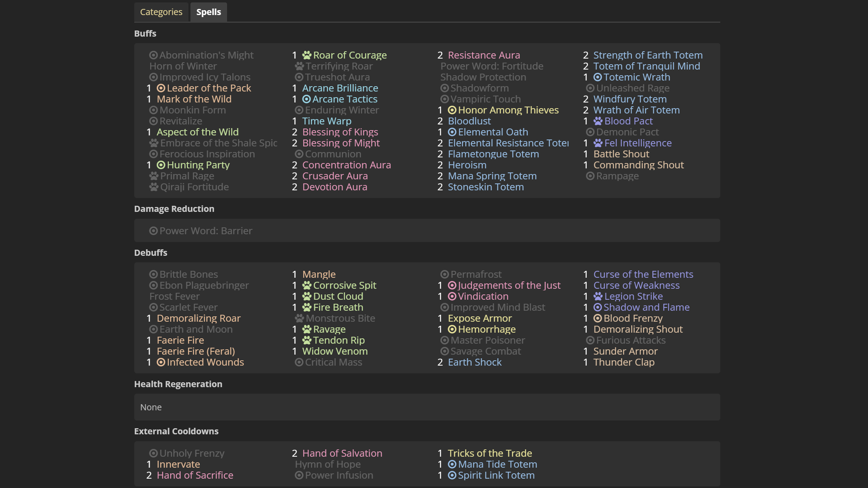Click the paw icon beside Legion Strike

point(598,296)
